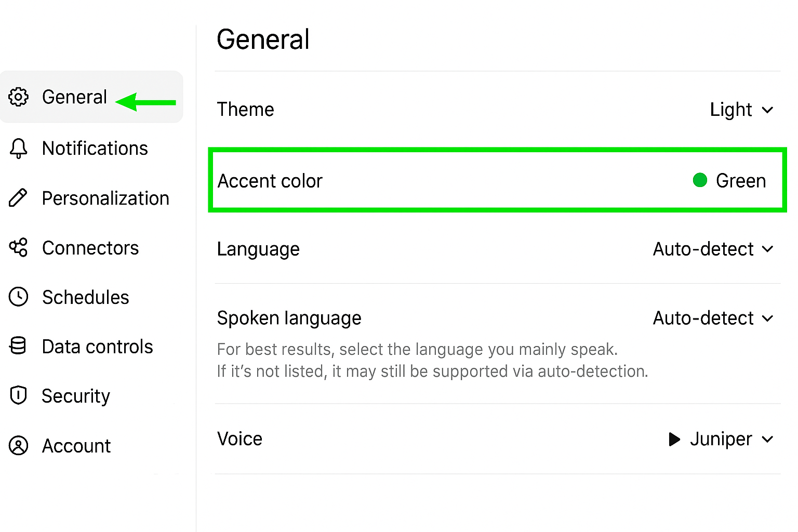Viewport: 798px width, 532px height.
Task: Click the Connectors plug icon
Action: point(19,248)
